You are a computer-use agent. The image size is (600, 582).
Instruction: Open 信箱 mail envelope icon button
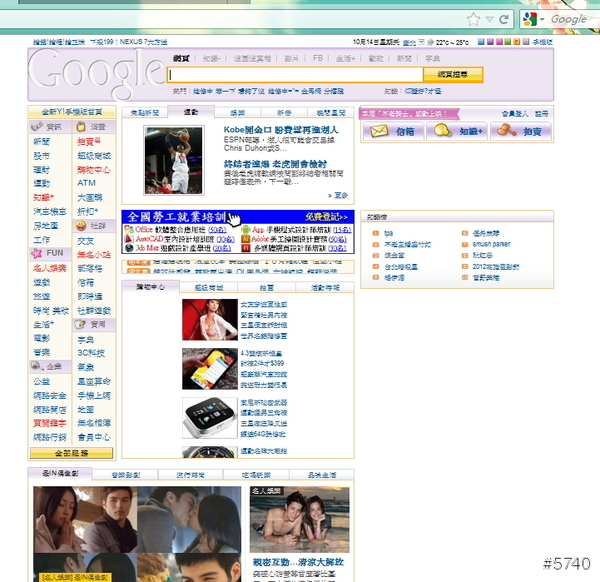pos(393,131)
